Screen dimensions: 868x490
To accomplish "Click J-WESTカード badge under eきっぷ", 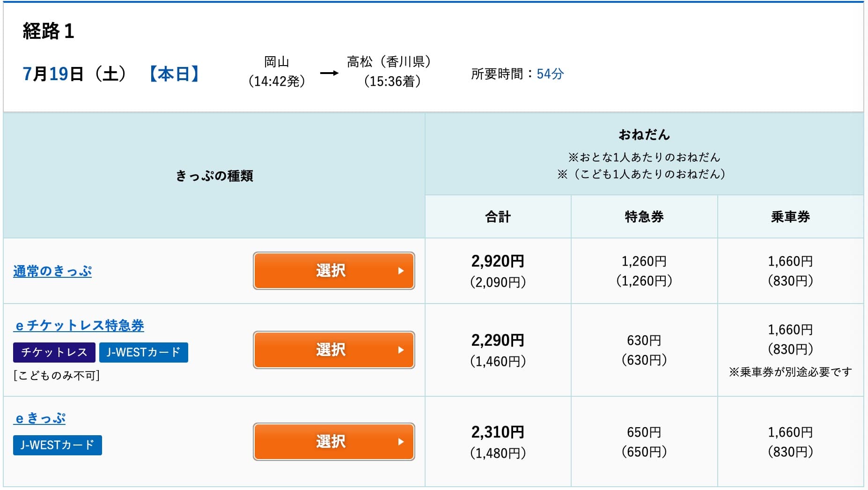I will 57,445.
